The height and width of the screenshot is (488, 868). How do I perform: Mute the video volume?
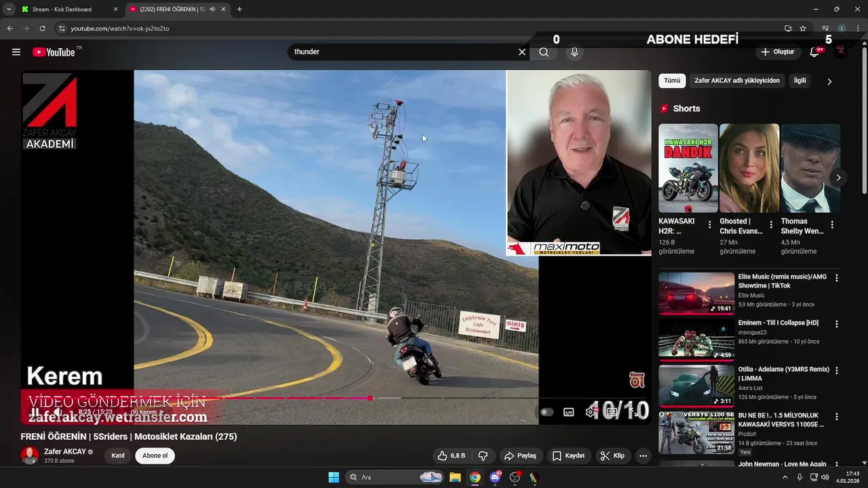pos(58,412)
